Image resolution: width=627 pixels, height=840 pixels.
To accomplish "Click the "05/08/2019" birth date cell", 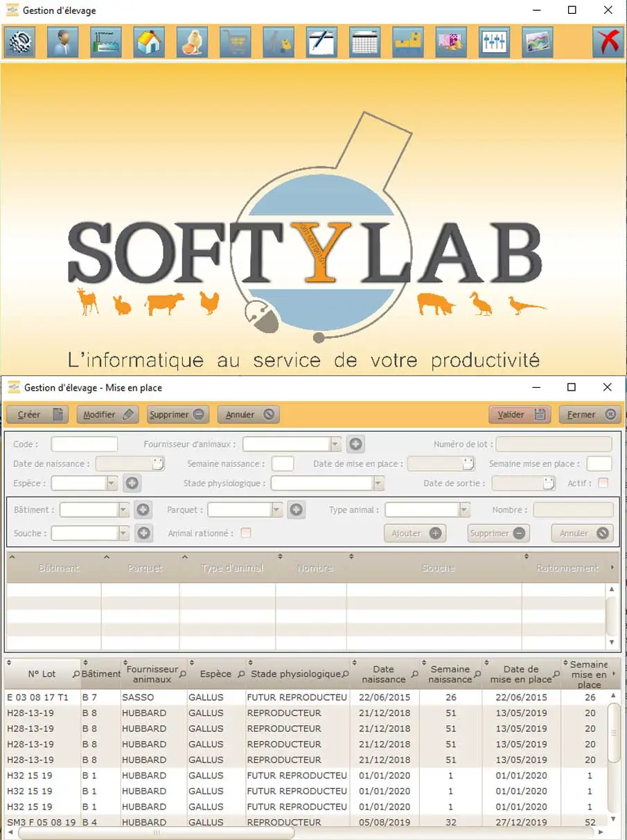I will (x=385, y=823).
